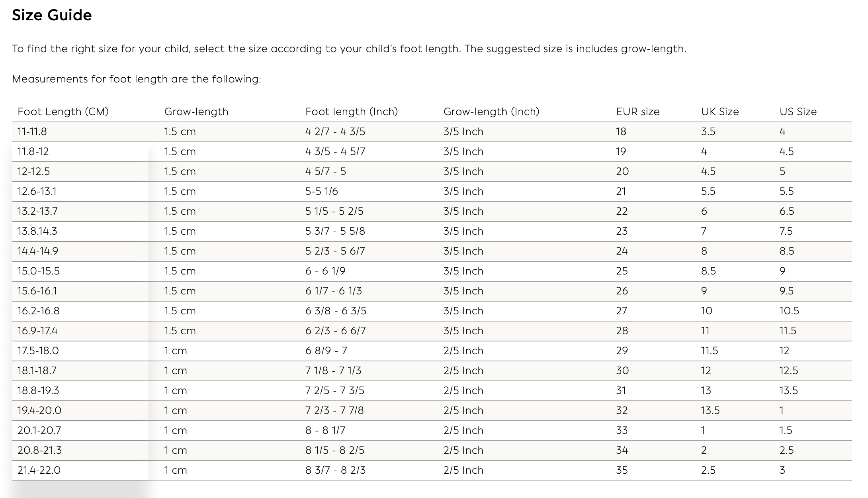
Task: Click the UK Size column header
Action: click(x=719, y=112)
